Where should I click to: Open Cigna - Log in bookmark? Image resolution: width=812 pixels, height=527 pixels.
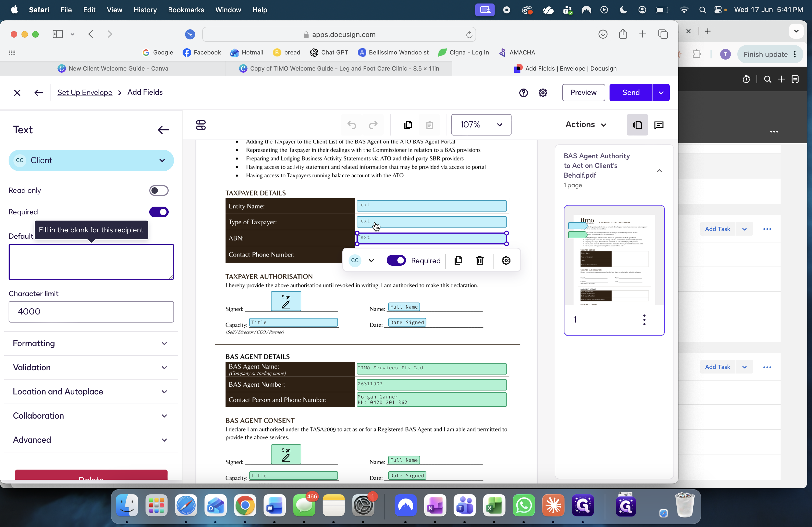464,53
